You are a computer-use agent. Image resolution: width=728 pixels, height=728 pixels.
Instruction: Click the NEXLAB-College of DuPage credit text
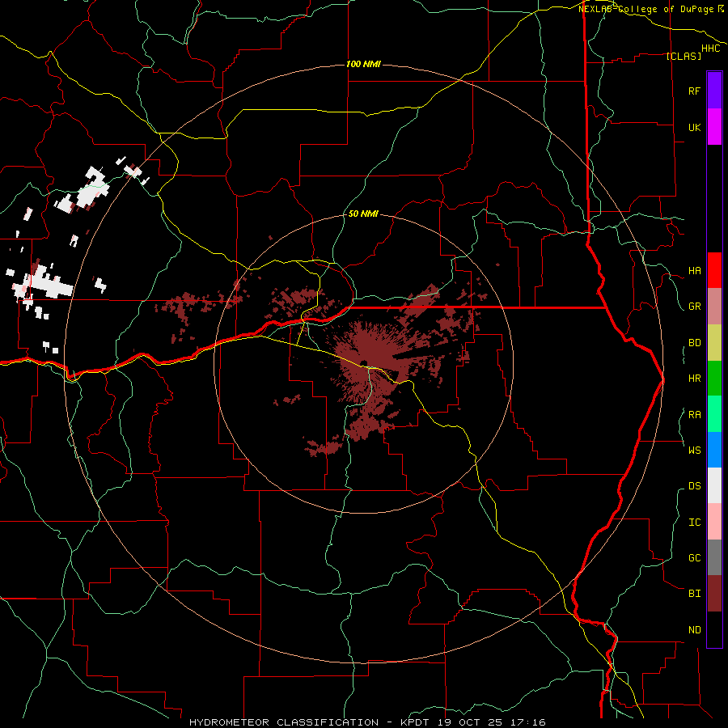(x=647, y=9)
